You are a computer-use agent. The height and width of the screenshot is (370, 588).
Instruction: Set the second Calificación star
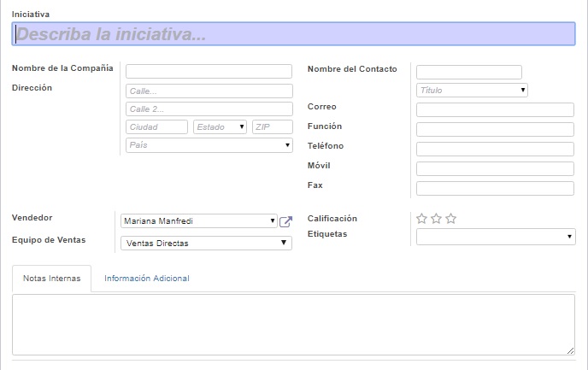click(x=436, y=219)
